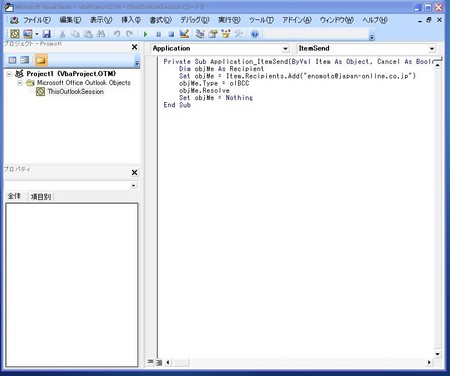450x376 pixels.
Task: Click the 'objMe.Resolve' code line
Action: (204, 90)
